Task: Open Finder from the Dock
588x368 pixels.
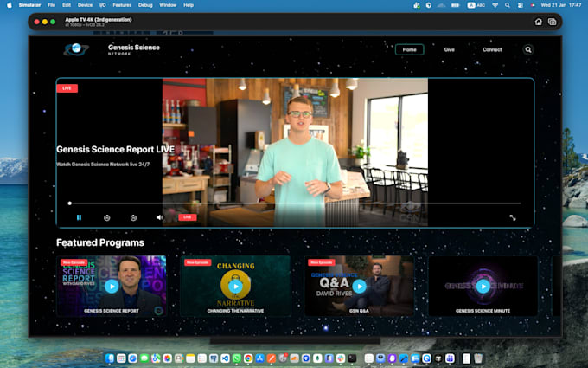Action: point(110,358)
